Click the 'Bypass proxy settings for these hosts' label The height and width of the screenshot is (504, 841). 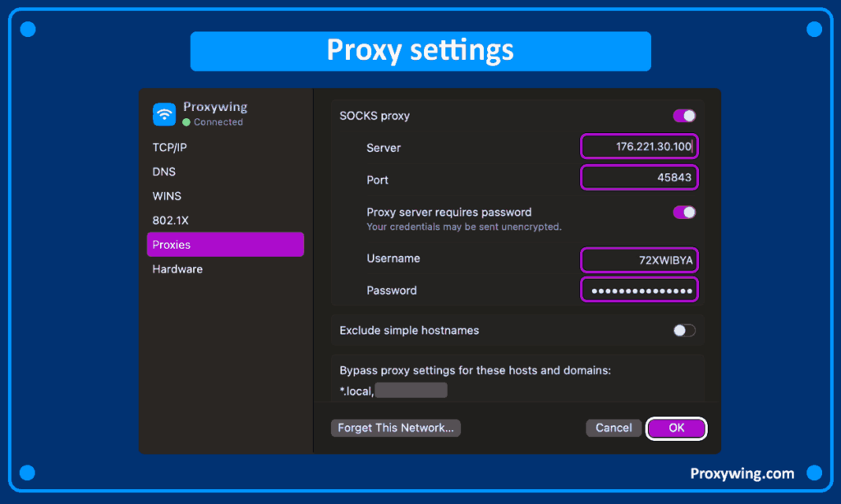pyautogui.click(x=476, y=370)
